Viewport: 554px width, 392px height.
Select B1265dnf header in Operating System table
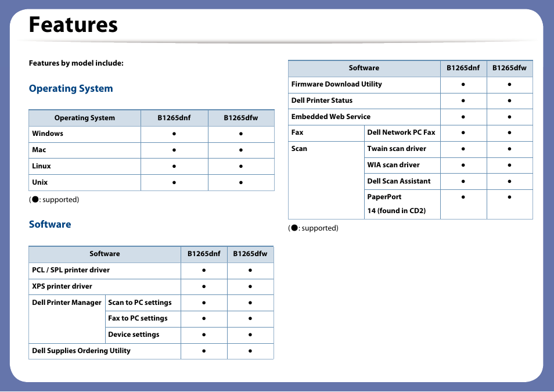174,118
